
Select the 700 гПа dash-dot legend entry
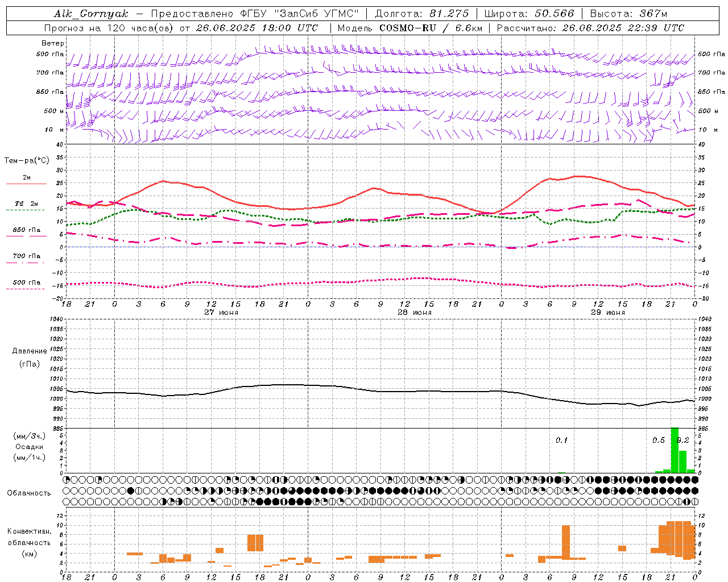(x=26, y=256)
